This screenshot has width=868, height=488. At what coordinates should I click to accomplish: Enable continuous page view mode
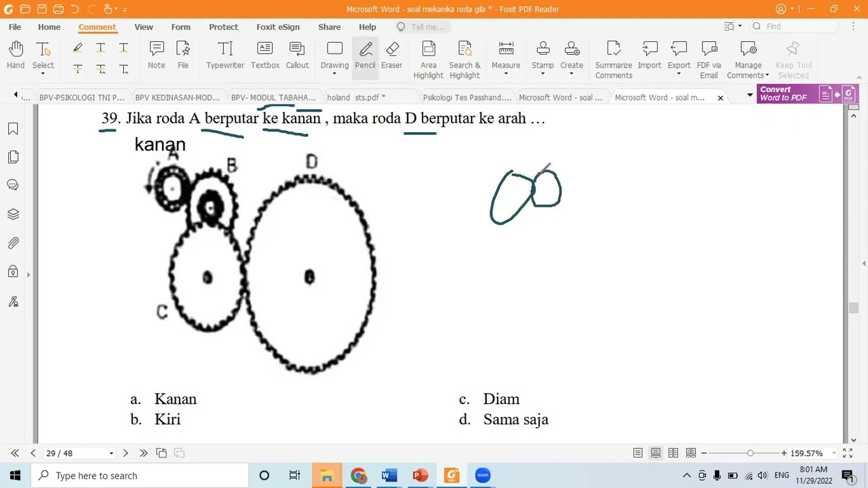pyautogui.click(x=656, y=453)
